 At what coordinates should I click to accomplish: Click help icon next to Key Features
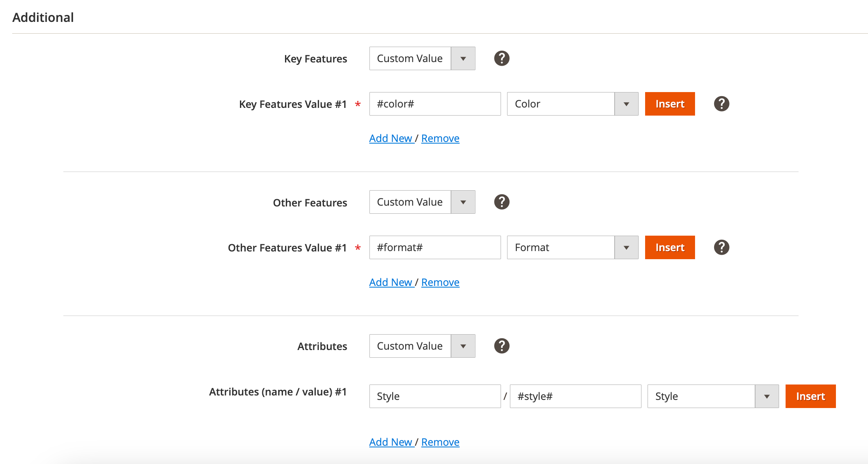[x=501, y=58]
